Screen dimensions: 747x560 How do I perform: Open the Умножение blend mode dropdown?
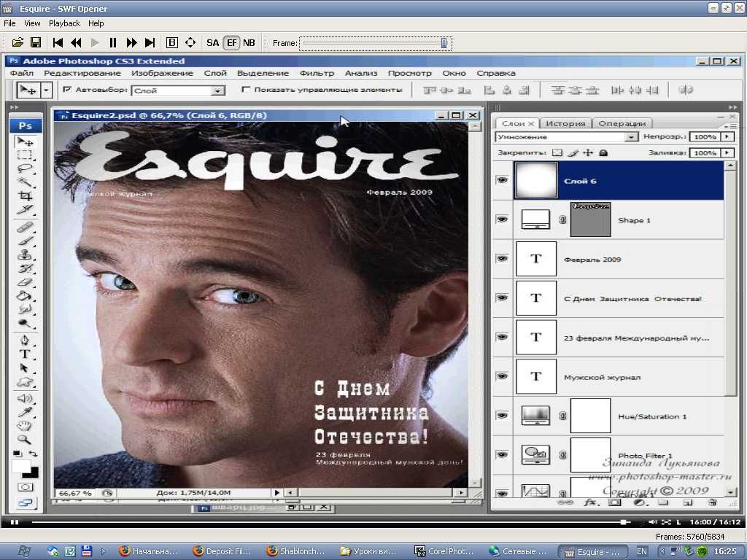tap(631, 137)
